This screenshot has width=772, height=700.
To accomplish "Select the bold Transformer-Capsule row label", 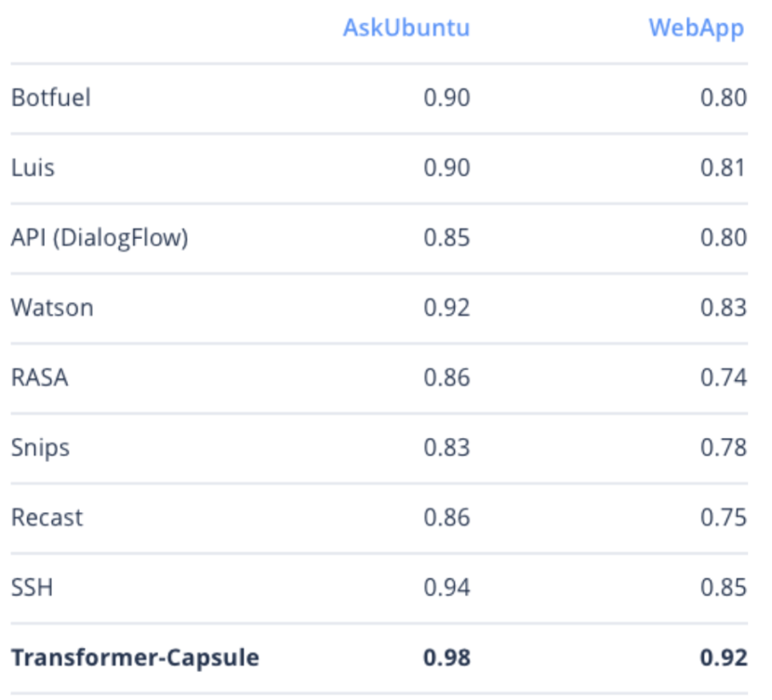I will coord(135,658).
